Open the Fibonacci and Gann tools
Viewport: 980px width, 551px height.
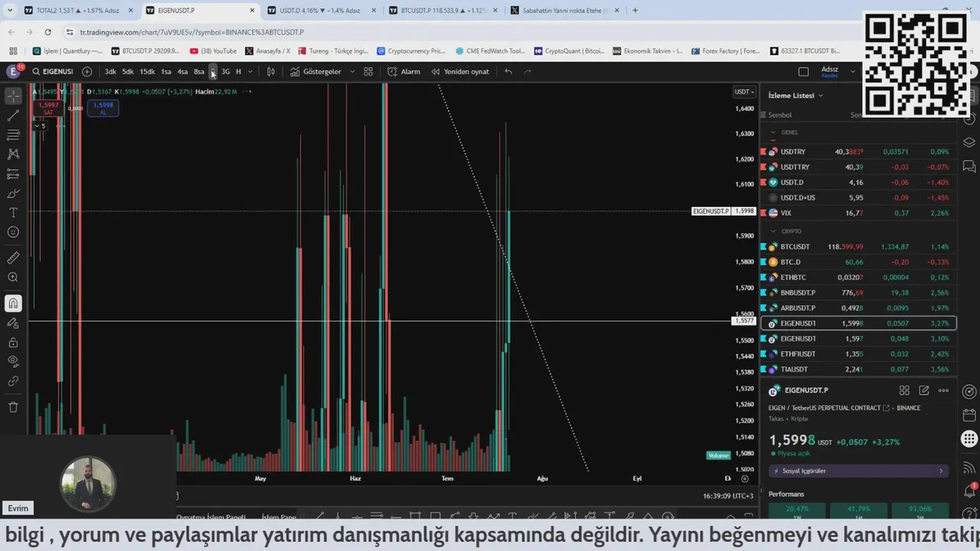point(13,135)
